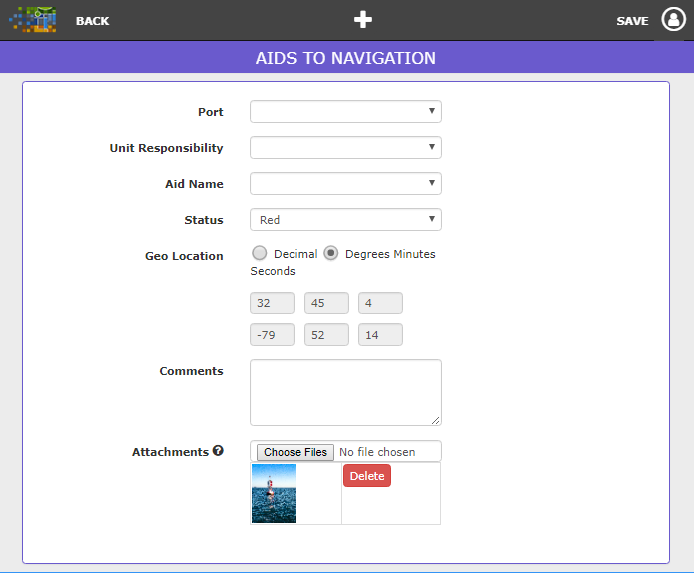Click the Choose Files button

295,452
